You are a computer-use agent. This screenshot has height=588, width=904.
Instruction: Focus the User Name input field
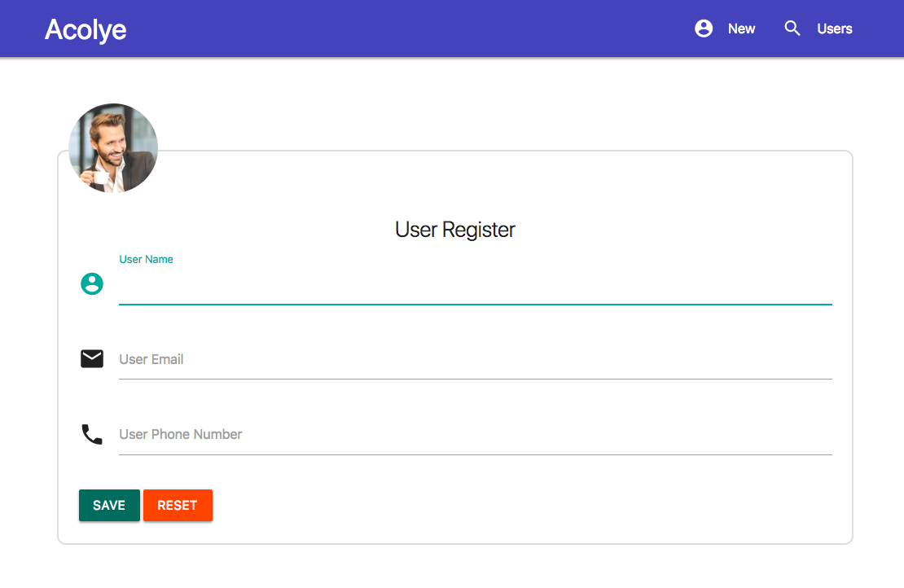[x=475, y=287]
